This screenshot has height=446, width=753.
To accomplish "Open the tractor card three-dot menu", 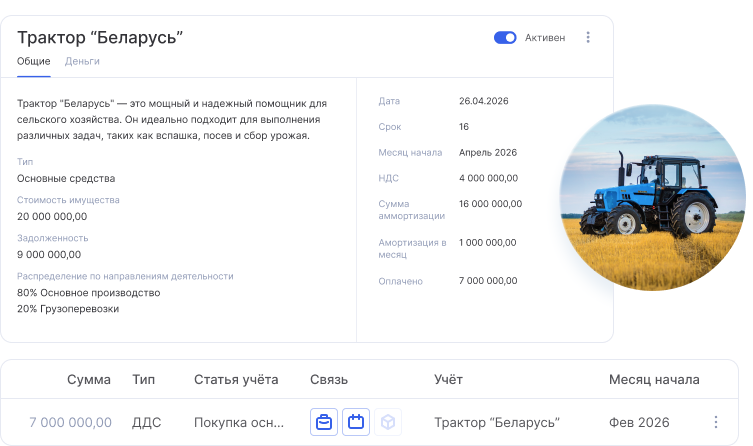I will [588, 38].
